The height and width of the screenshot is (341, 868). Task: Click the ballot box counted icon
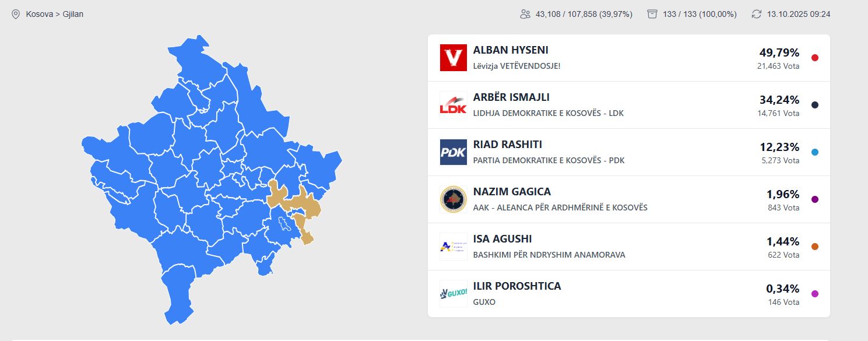point(652,14)
